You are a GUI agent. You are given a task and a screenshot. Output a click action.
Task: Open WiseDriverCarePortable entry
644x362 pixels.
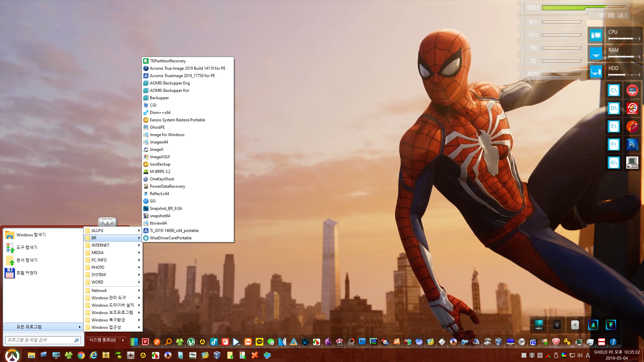188,238
